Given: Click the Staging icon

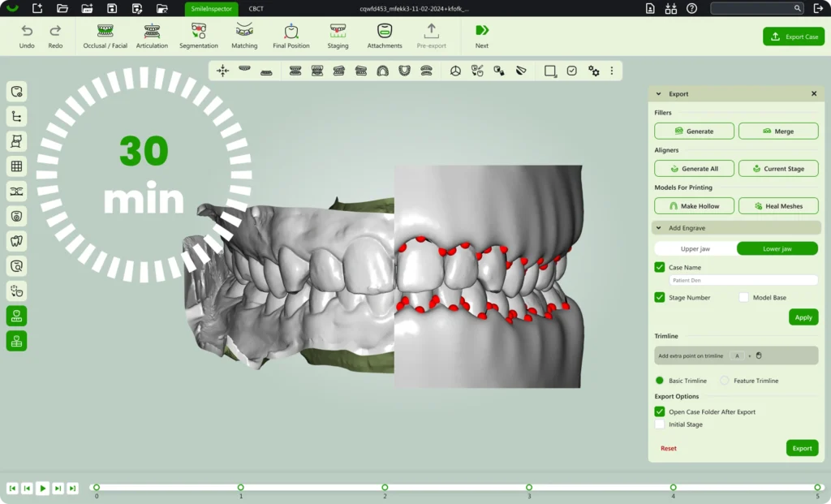Looking at the screenshot, I should pos(338,31).
